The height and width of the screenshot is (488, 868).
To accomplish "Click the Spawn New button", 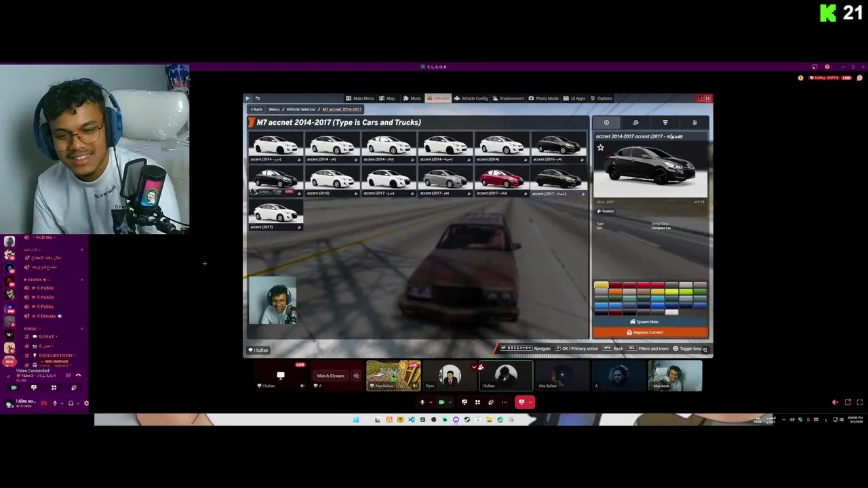I will (644, 322).
